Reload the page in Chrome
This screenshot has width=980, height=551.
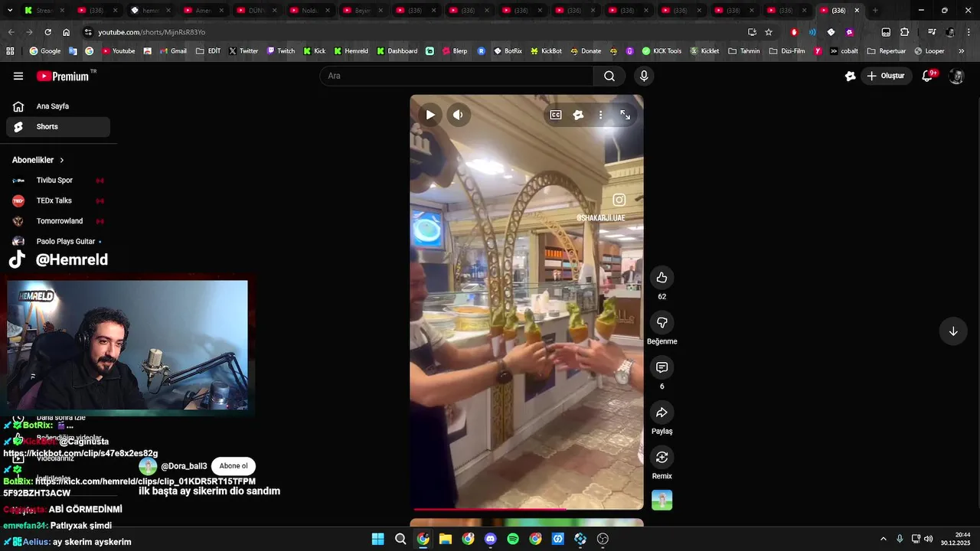point(47,32)
